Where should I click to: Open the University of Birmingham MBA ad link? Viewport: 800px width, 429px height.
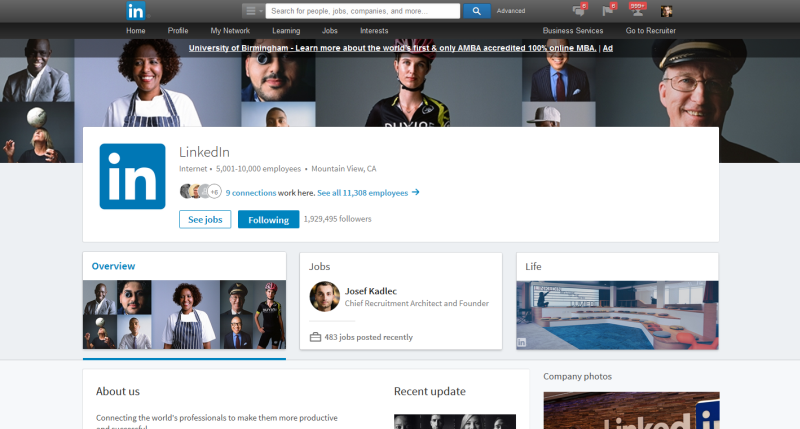392,48
